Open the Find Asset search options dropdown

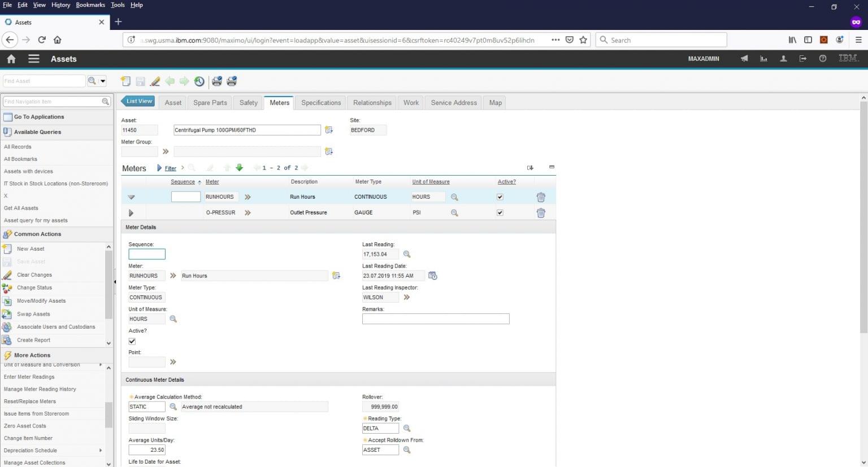[102, 80]
